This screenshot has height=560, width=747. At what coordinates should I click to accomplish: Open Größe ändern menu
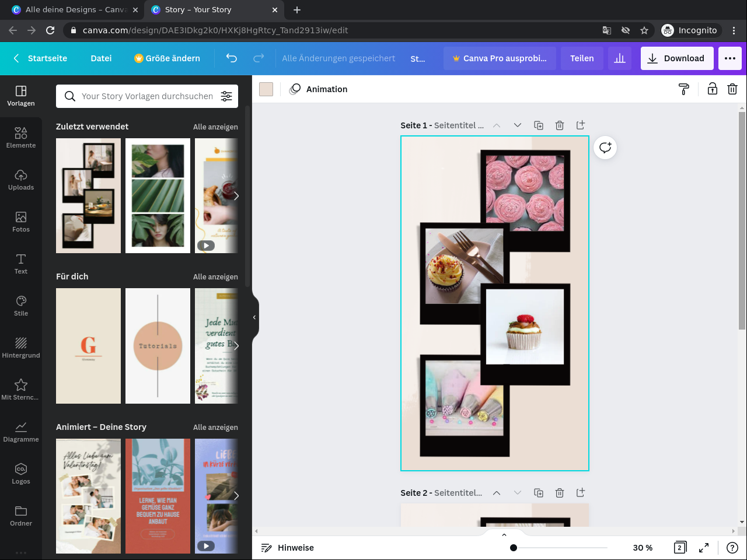167,58
